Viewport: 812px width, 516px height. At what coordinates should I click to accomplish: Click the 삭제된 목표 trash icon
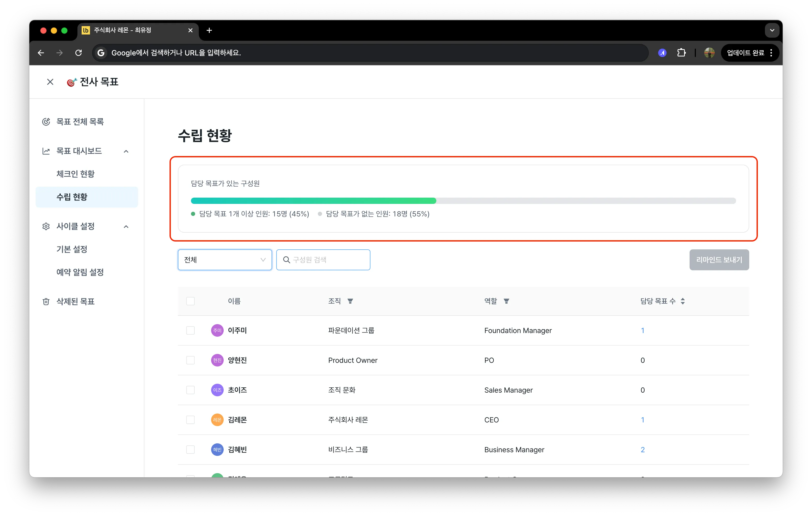[46, 301]
